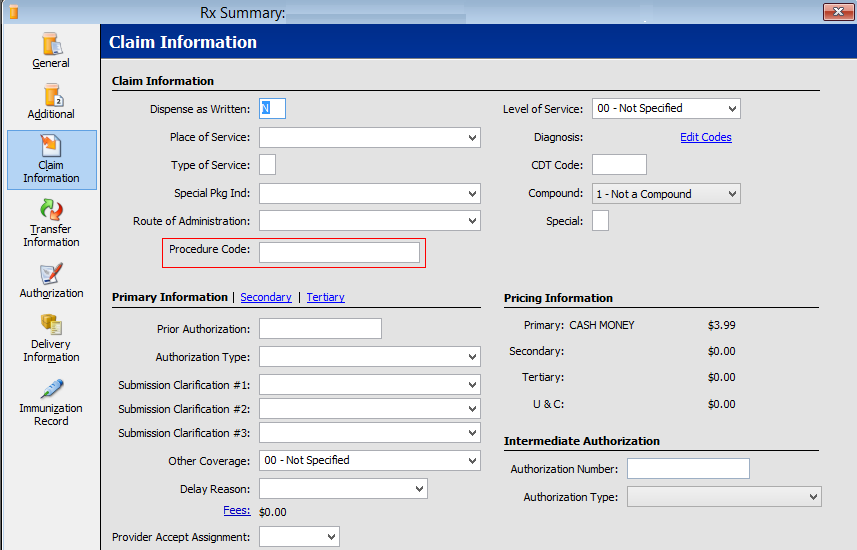857x550 pixels.
Task: Open Transfer Information icon
Action: [x=51, y=209]
